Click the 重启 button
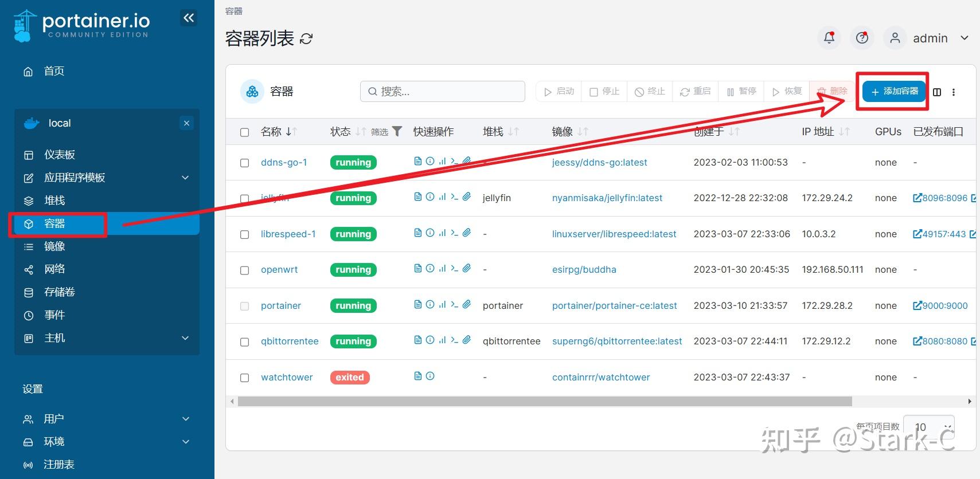 (x=695, y=91)
